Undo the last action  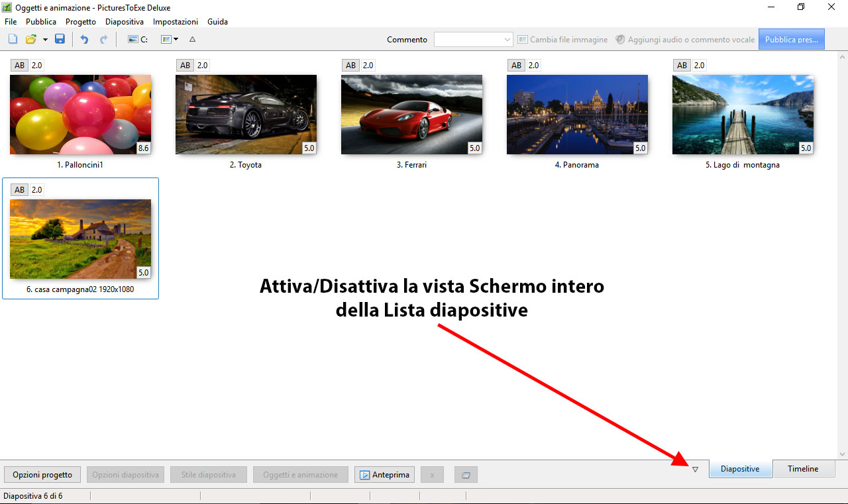click(83, 39)
